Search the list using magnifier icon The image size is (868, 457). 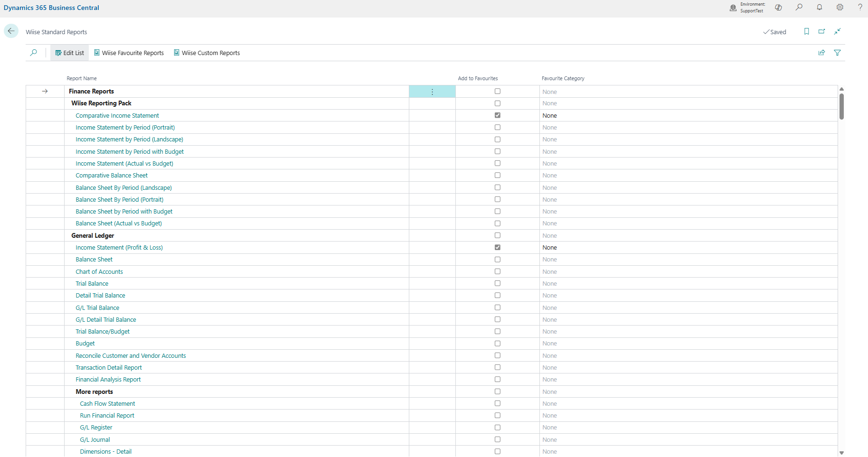pyautogui.click(x=34, y=53)
